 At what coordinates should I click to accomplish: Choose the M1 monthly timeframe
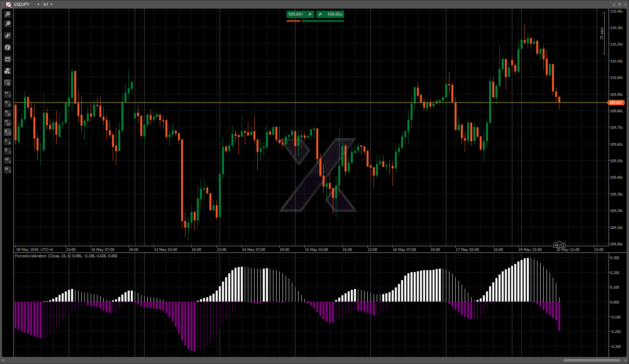coord(7,170)
